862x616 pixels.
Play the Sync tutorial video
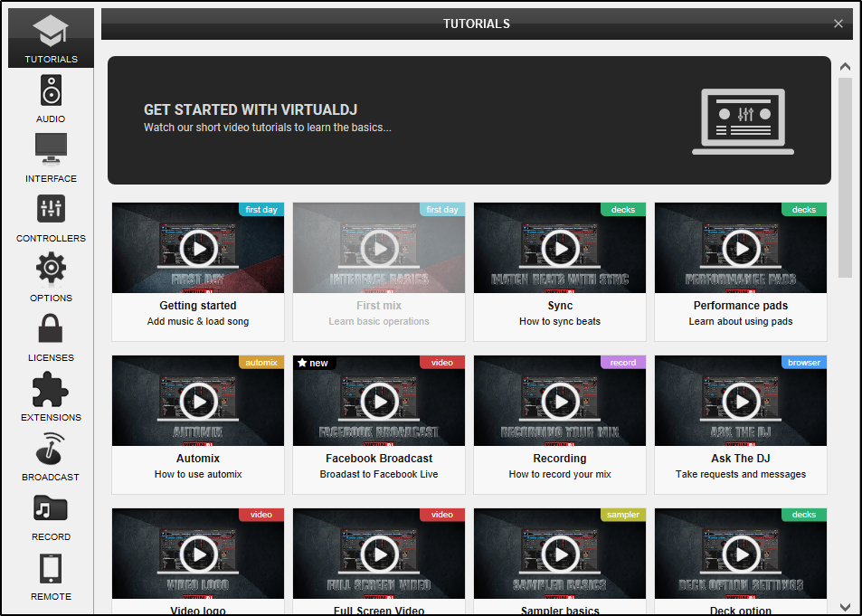(x=560, y=249)
